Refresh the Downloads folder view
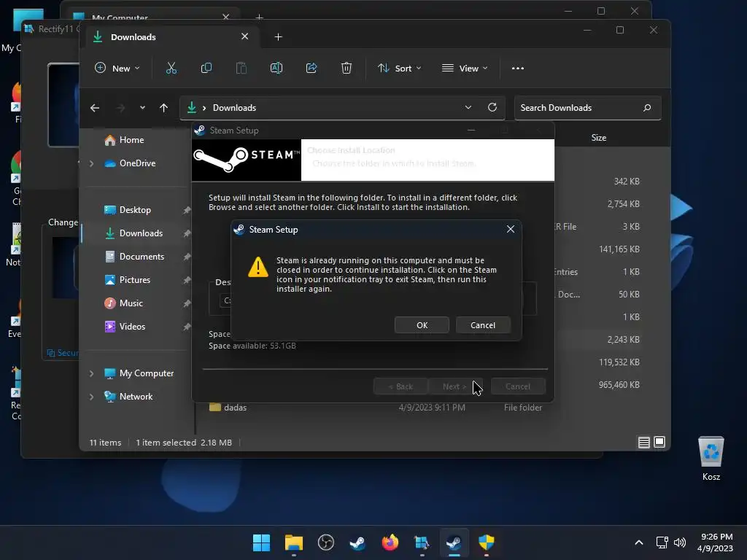The width and height of the screenshot is (747, 560). coord(492,107)
